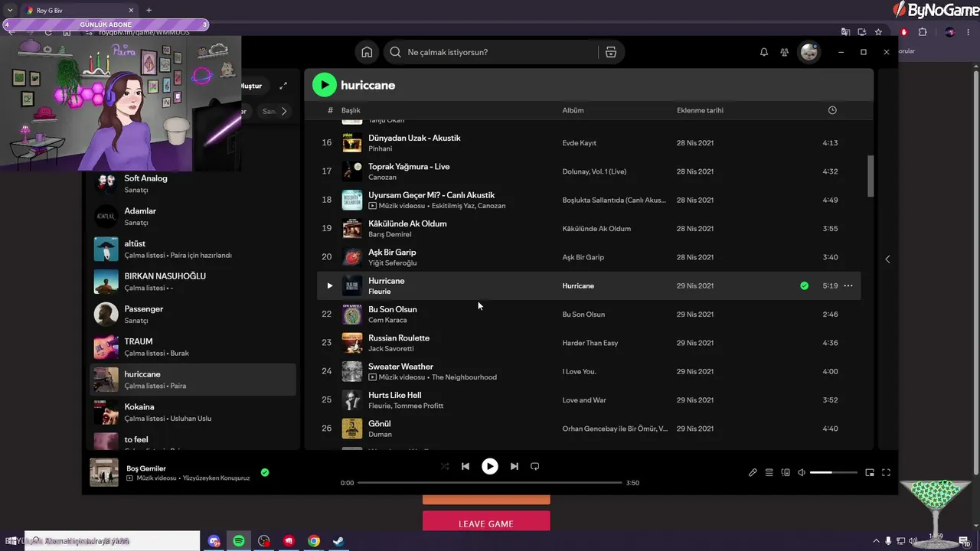The width and height of the screenshot is (980, 551).
Task: Open artist link Cem Karaca
Action: click(387, 320)
